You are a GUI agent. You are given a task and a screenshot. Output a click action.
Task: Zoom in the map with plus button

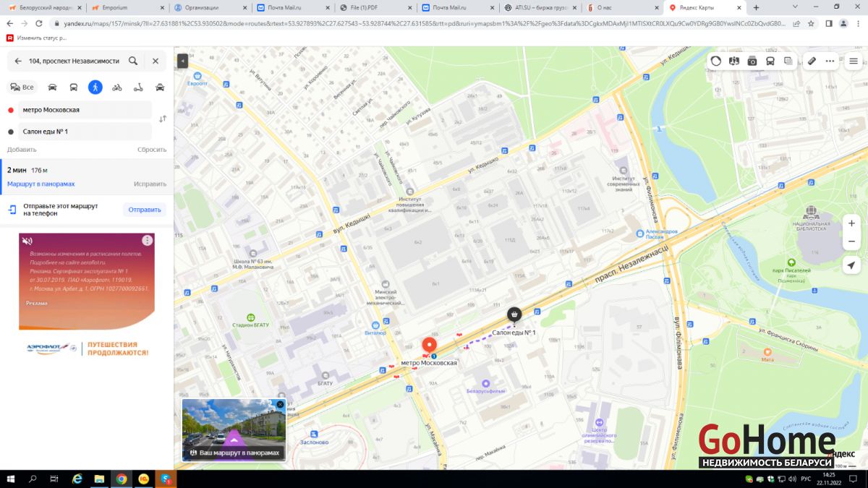851,223
